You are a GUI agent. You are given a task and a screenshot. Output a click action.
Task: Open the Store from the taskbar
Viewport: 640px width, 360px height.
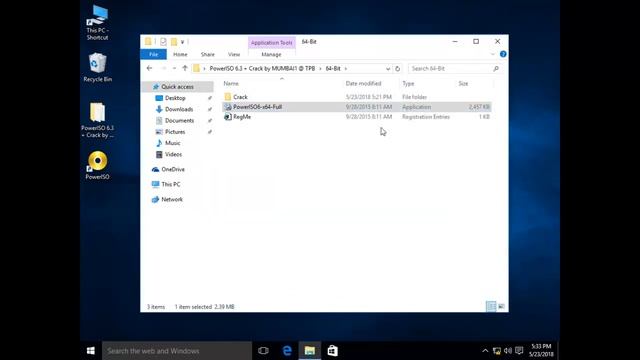pyautogui.click(x=333, y=351)
